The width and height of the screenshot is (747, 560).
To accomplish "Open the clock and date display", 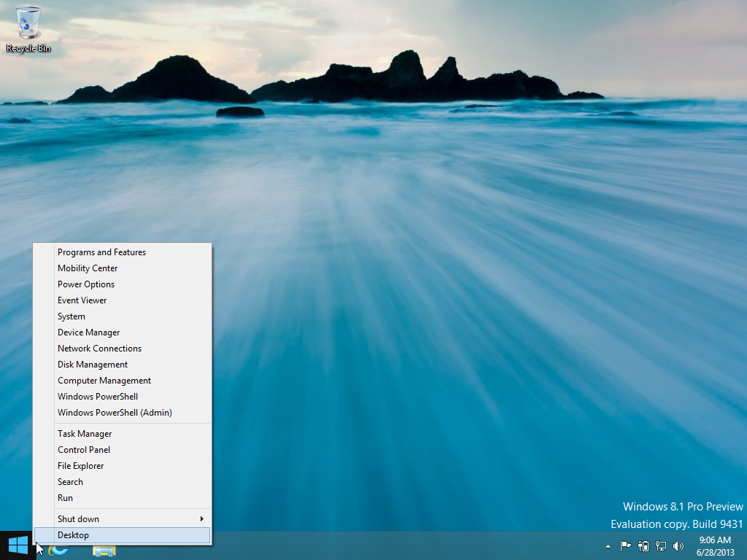I will [714, 545].
